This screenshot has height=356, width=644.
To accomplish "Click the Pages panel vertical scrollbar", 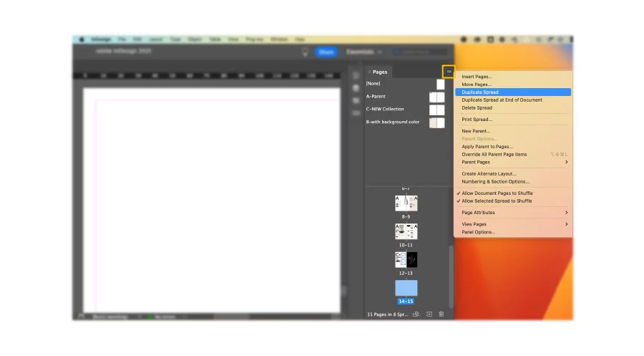I will 451,276.
